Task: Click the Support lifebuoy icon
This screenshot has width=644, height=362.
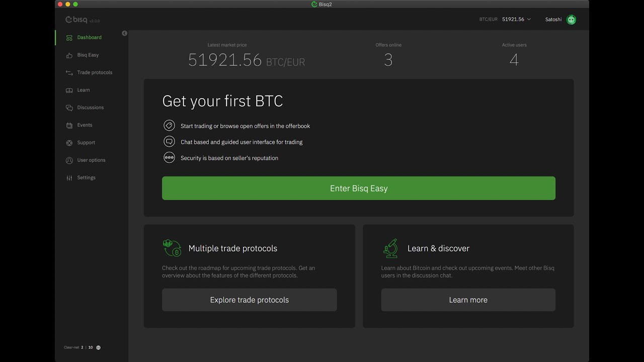Action: pyautogui.click(x=69, y=143)
